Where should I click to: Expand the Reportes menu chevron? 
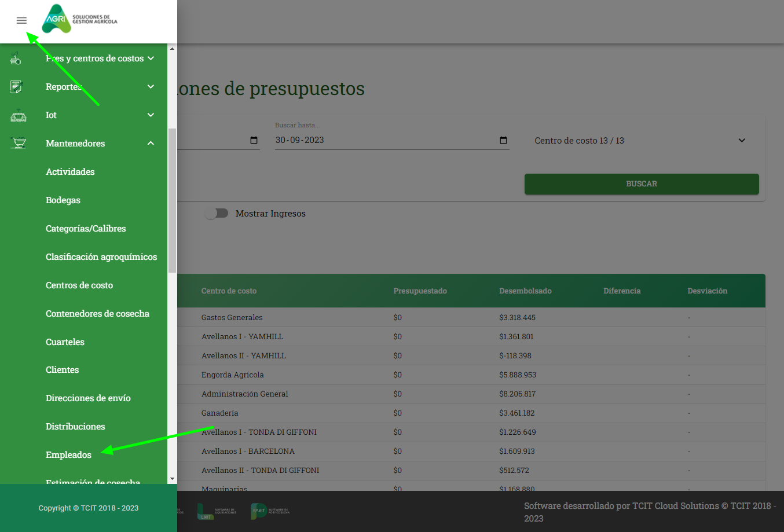click(151, 87)
